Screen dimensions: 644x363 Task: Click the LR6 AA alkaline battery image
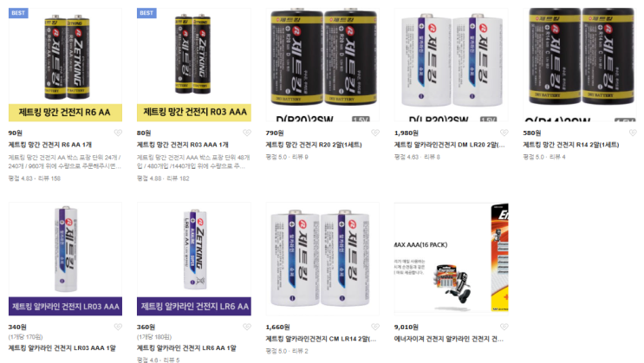click(x=194, y=259)
